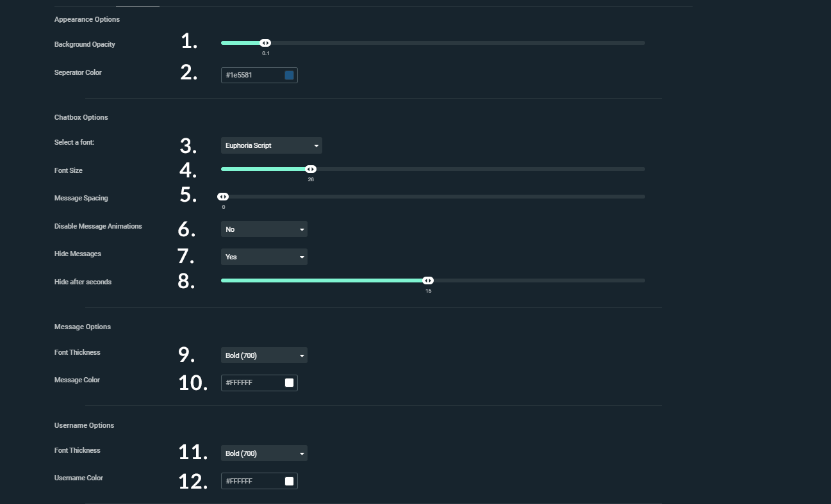The width and height of the screenshot is (831, 504).
Task: Click the Username Color white swatch
Action: tap(289, 481)
